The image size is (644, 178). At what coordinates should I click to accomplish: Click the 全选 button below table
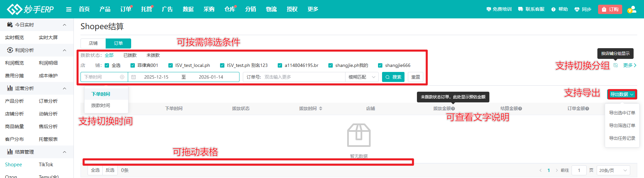pyautogui.click(x=95, y=170)
